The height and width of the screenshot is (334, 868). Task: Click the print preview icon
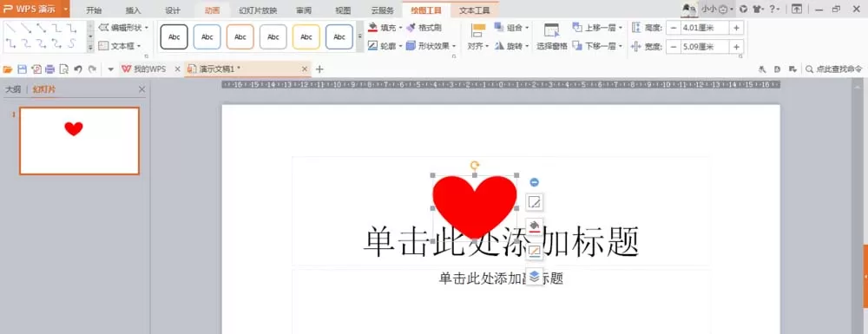coord(63,69)
